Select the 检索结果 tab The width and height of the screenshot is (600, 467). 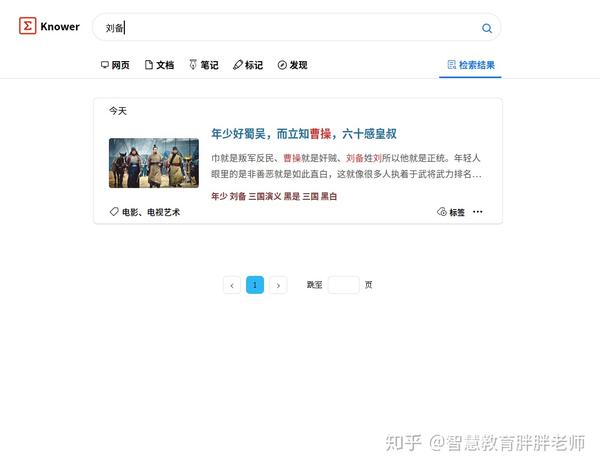click(471, 65)
